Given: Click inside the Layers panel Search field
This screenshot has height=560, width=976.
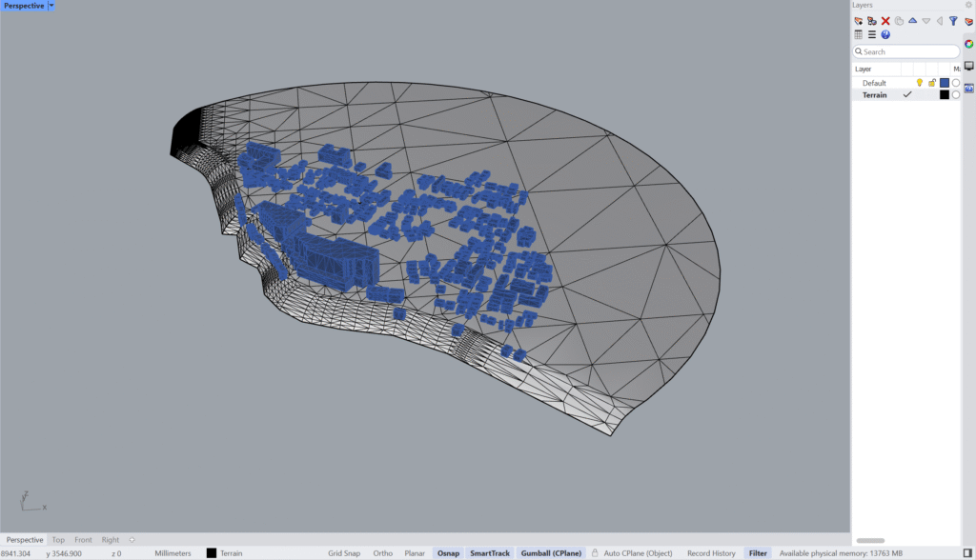Looking at the screenshot, I should (906, 51).
